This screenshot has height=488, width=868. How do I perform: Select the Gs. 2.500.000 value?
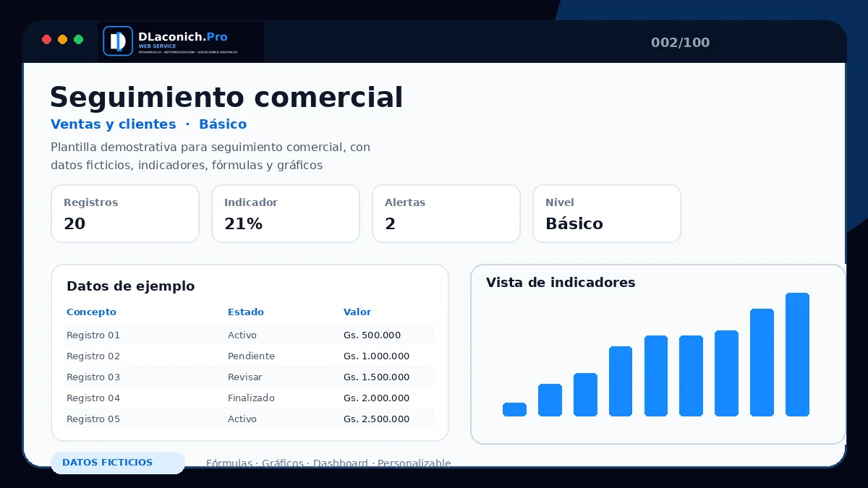click(377, 419)
